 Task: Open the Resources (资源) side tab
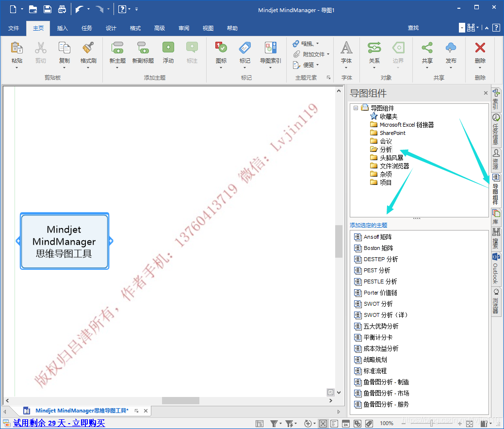pos(496,159)
